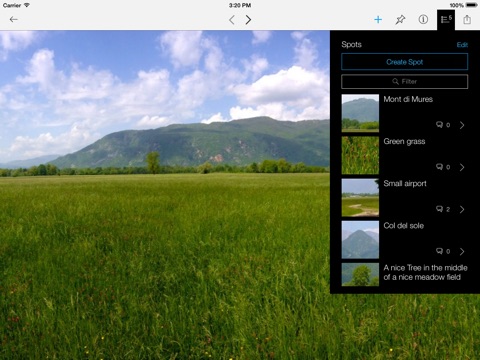Viewport: 480px width, 360px height.
Task: Expand Small airport with its chevron
Action: [462, 209]
